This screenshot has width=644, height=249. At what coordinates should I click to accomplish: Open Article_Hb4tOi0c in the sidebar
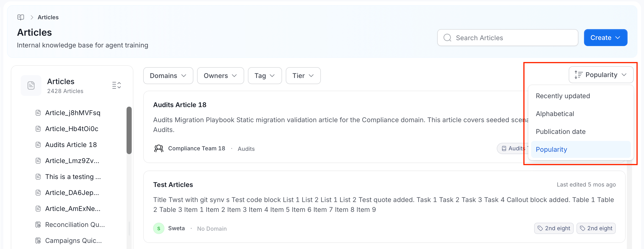coord(72,129)
